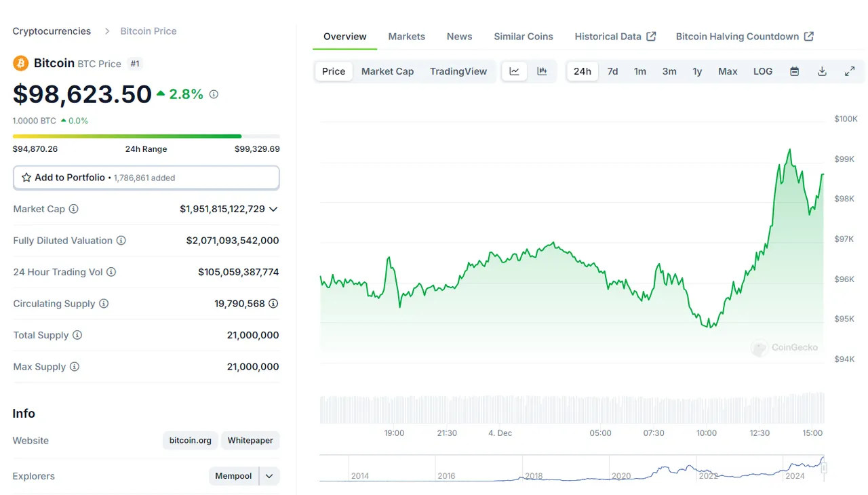Viewport: 868px width, 495px height.
Task: Click the mini historical overview chart
Action: 572,469
